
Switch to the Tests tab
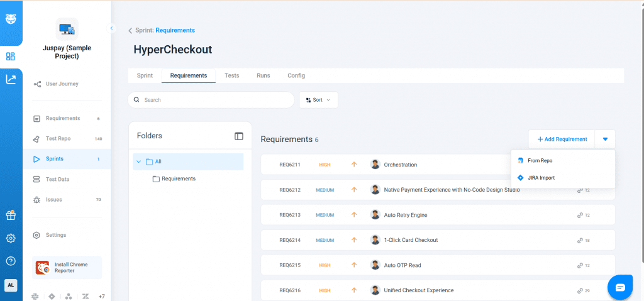[231, 75]
